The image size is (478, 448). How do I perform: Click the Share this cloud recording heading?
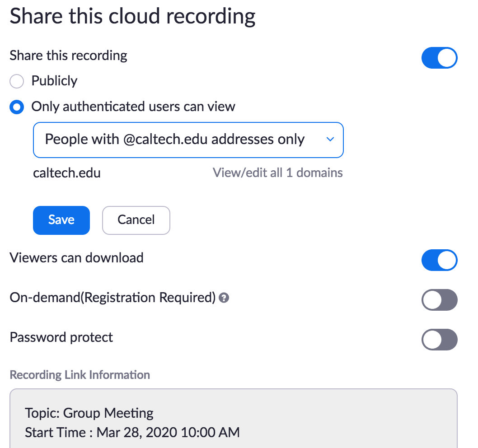tap(132, 16)
